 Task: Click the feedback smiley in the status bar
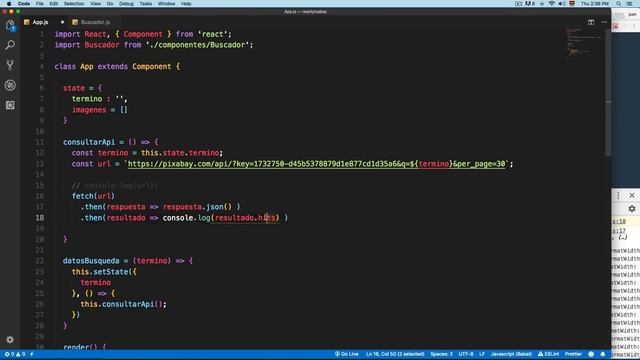(591, 354)
